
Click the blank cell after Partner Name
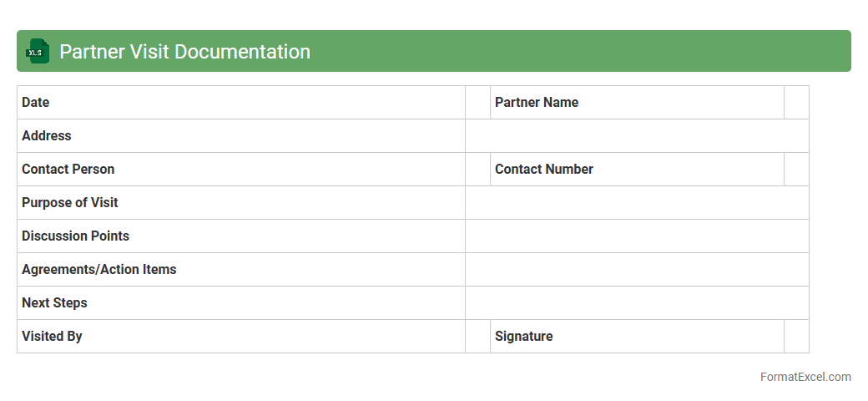[796, 103]
